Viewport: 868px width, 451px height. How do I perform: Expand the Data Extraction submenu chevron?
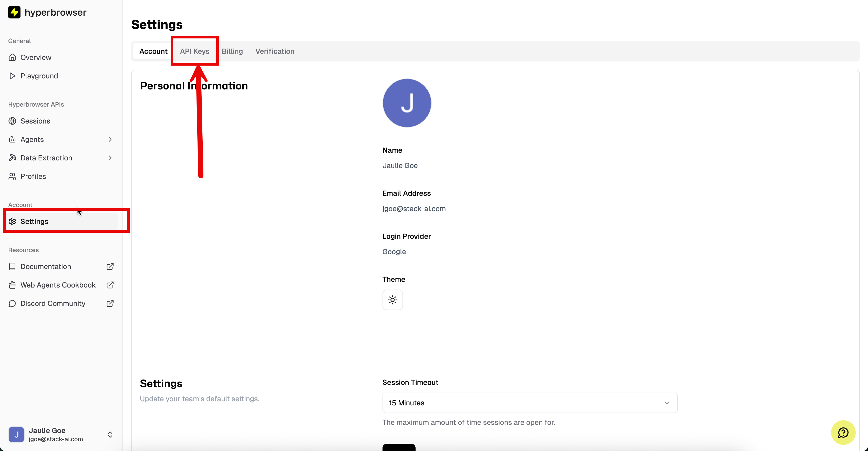pos(110,158)
